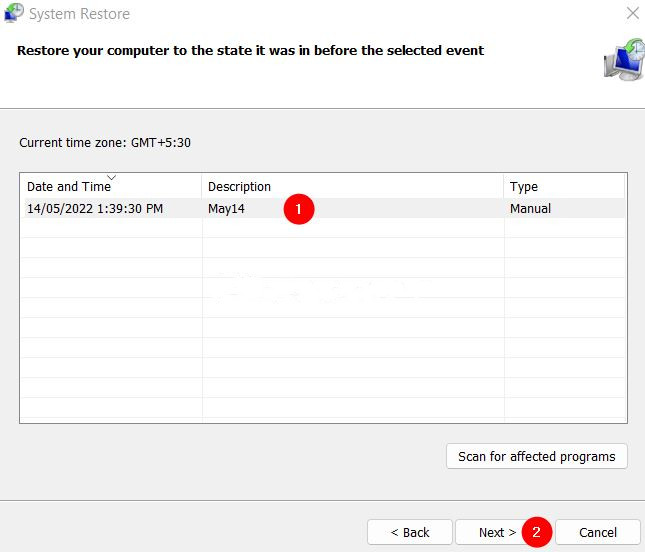Go to previous step with Back button
Screen dimensions: 645x552
[409, 532]
